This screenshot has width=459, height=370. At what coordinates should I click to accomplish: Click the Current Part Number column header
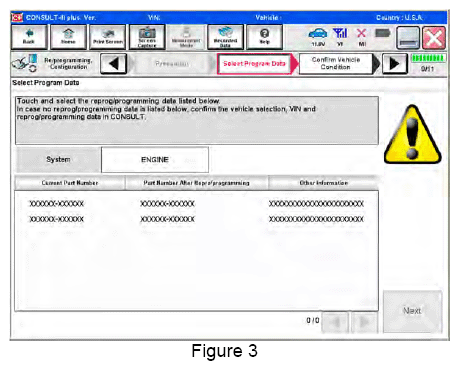(70, 183)
